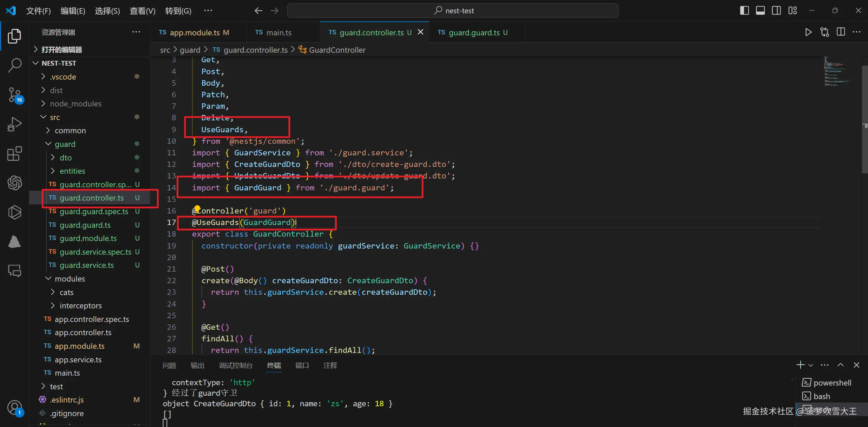This screenshot has height=427, width=868.
Task: Open Run and Debug view
Action: point(14,124)
